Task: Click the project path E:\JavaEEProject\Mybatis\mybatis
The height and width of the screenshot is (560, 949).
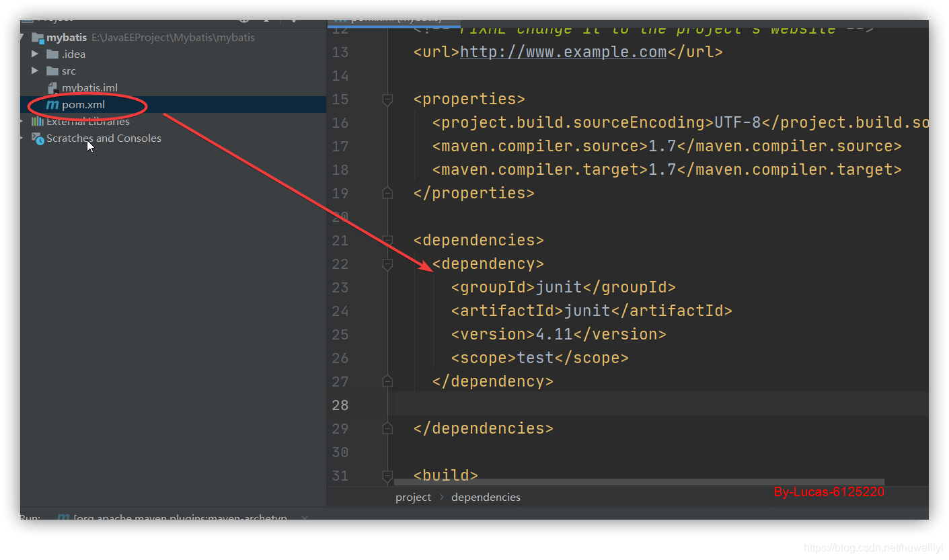Action: coord(174,38)
